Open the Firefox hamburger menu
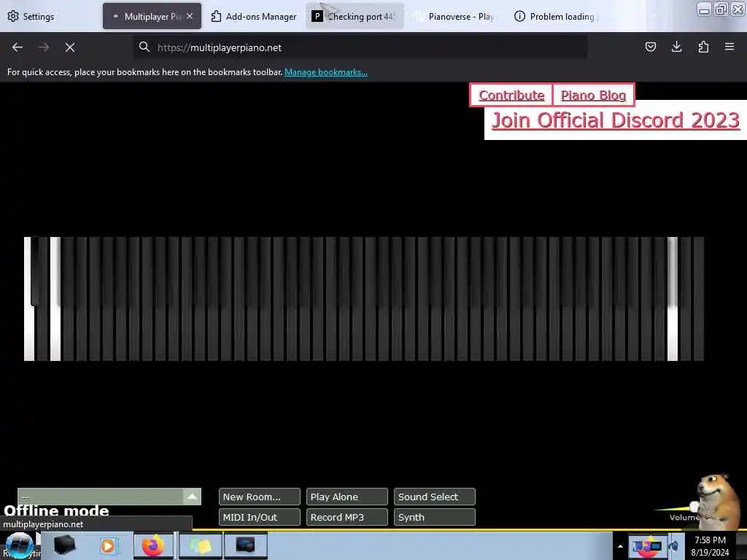The width and height of the screenshot is (747, 560). tap(729, 47)
